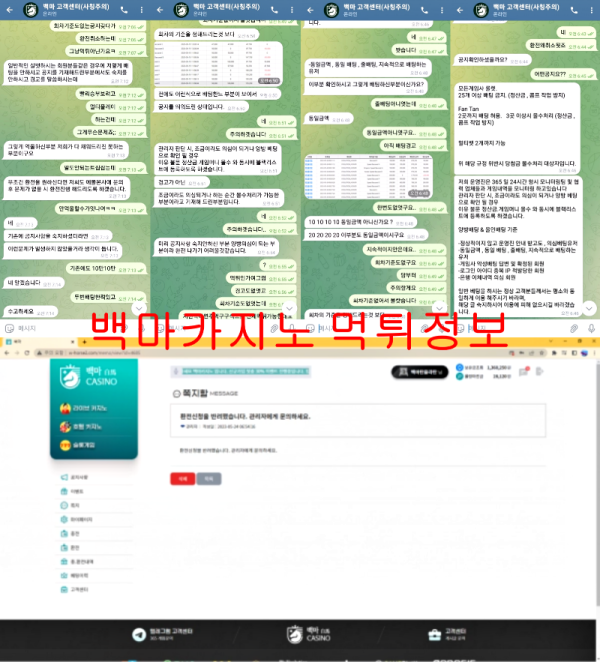Image resolution: width=600 pixels, height=662 pixels.
Task: Click browser forward button
Action: [x=17, y=353]
